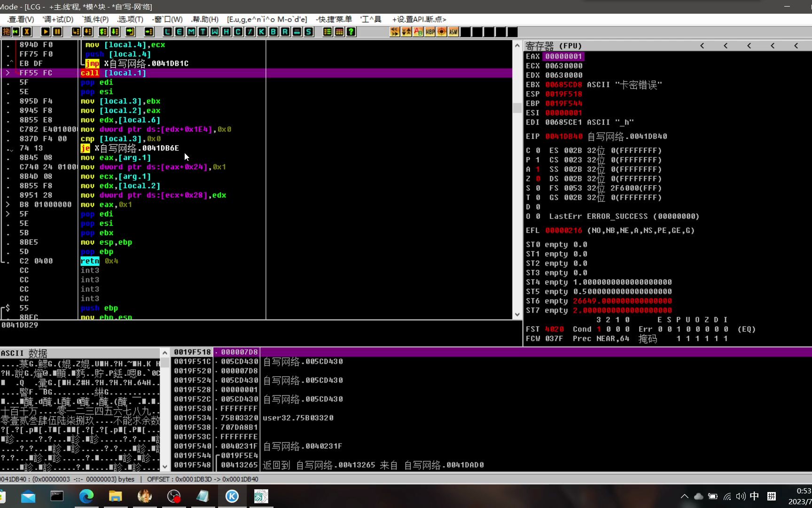Click the dump pane scroll down arrow

[x=165, y=467]
